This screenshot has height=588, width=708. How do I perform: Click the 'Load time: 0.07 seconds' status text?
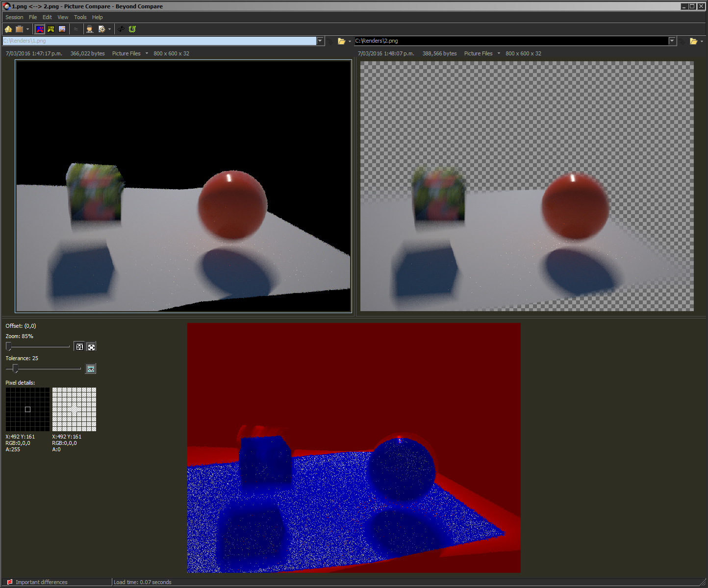pyautogui.click(x=143, y=582)
